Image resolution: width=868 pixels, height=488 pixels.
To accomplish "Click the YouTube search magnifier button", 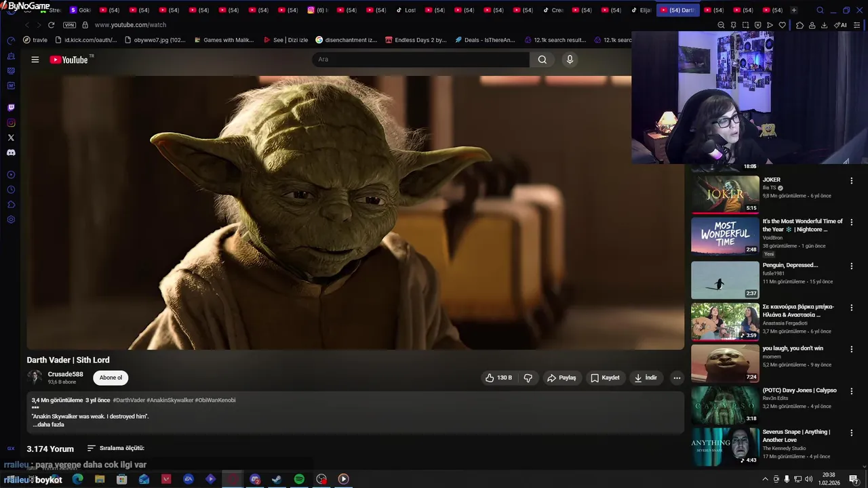I will (x=542, y=60).
